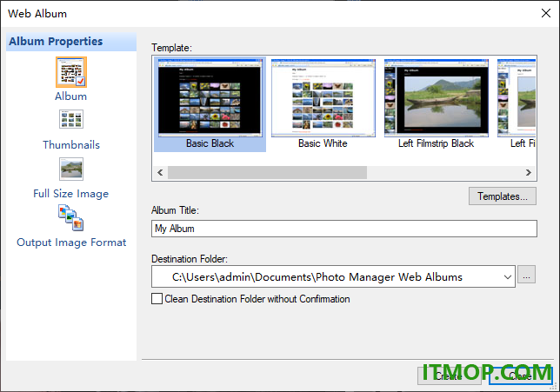Screen dimensions: 560x392
Task: Focus the Album Title text field
Action: 344,229
